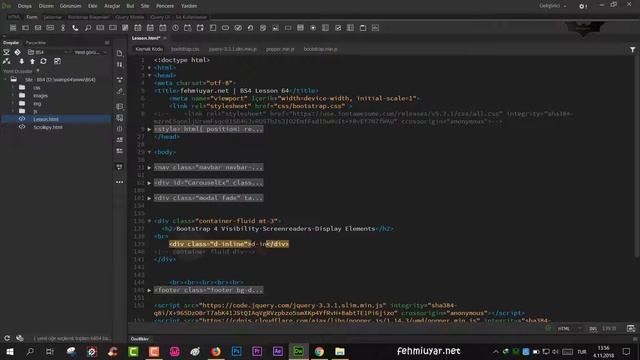Viewport: 640px width, 360px height.
Task: Insert an Email field from the toolbar
Action: (x=38, y=28)
